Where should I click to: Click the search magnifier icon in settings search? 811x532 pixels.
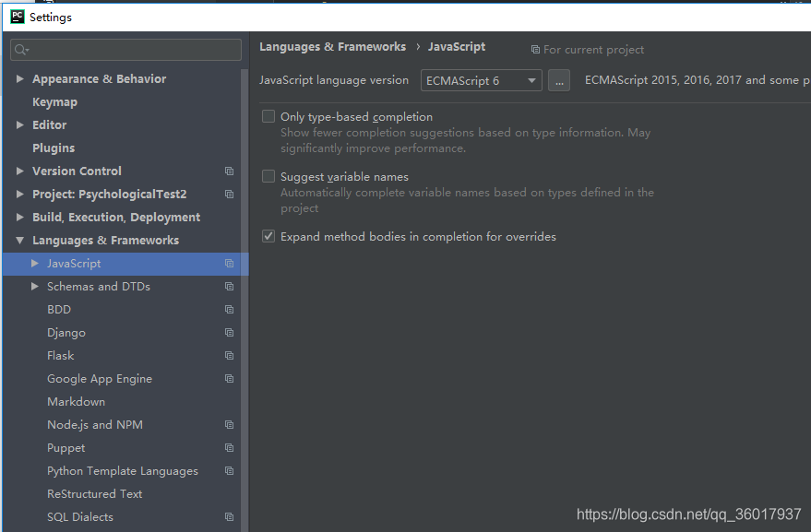coord(20,50)
